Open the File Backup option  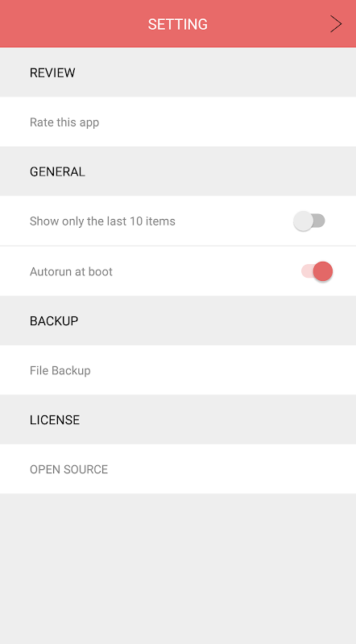(x=178, y=370)
